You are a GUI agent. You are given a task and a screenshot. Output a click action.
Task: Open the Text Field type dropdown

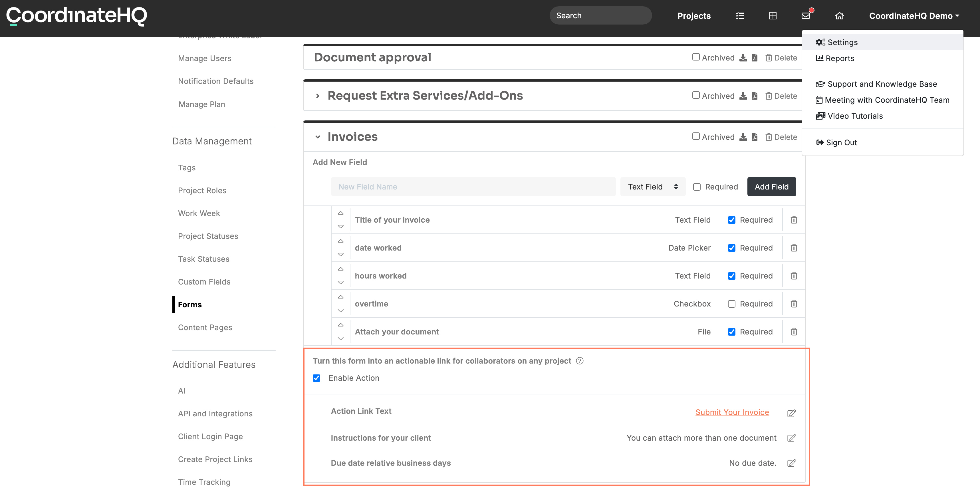point(653,187)
